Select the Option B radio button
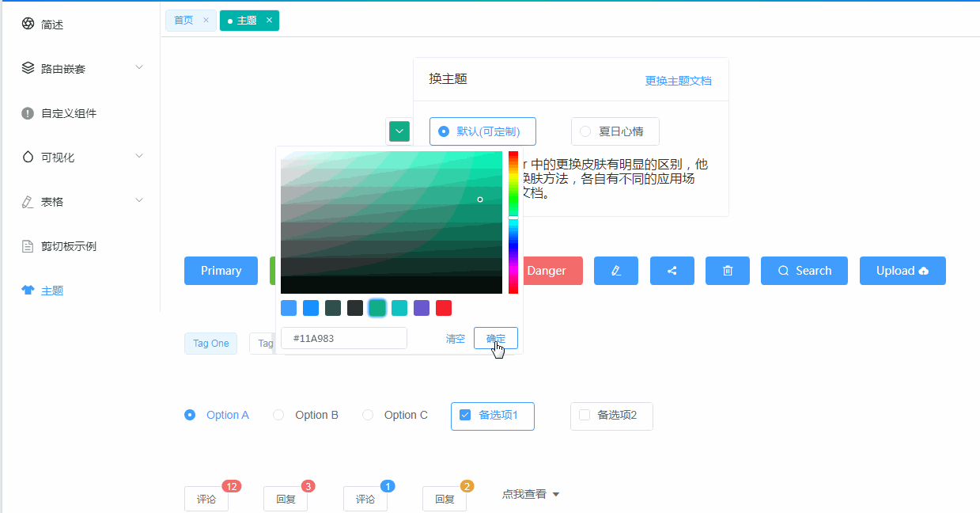The image size is (980, 513). pos(278,415)
